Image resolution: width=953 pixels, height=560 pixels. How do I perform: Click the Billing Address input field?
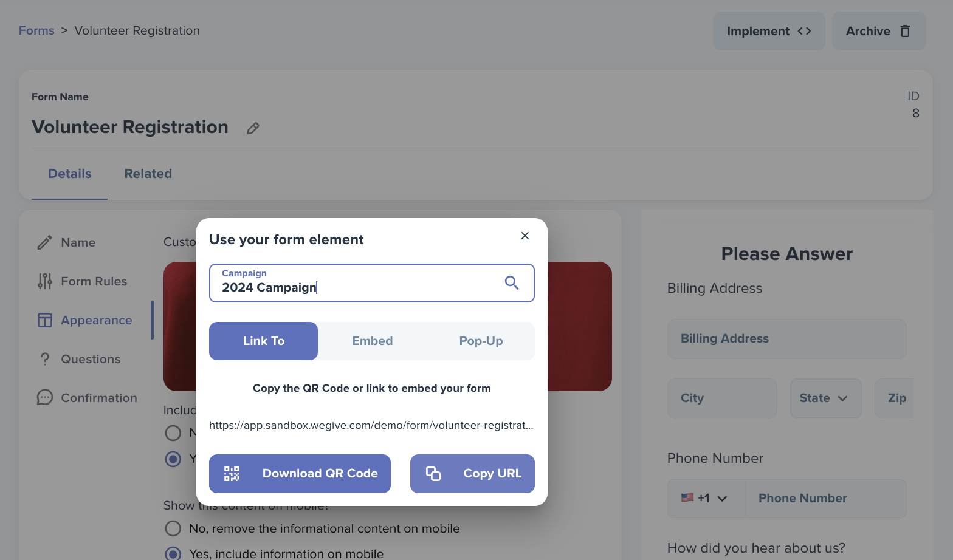coord(787,339)
